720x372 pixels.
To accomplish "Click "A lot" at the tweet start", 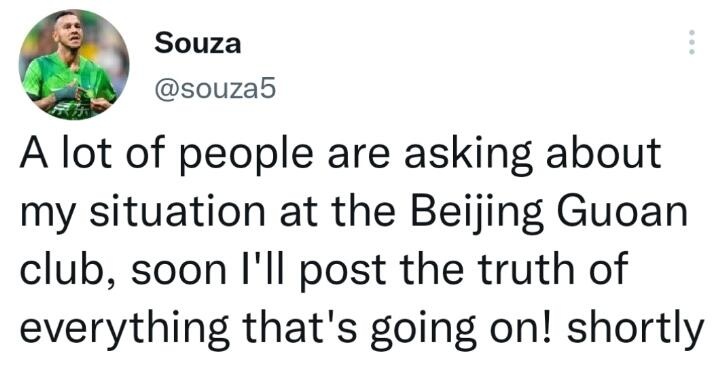I will [66, 152].
